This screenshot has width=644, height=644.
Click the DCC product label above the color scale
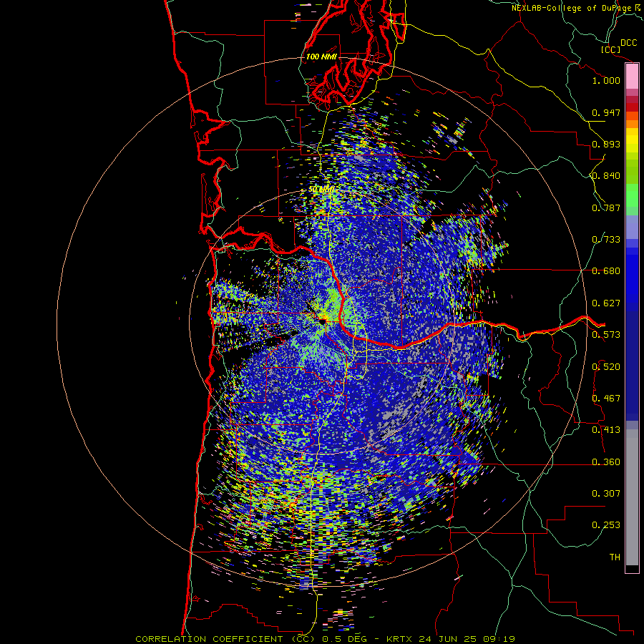(x=628, y=43)
